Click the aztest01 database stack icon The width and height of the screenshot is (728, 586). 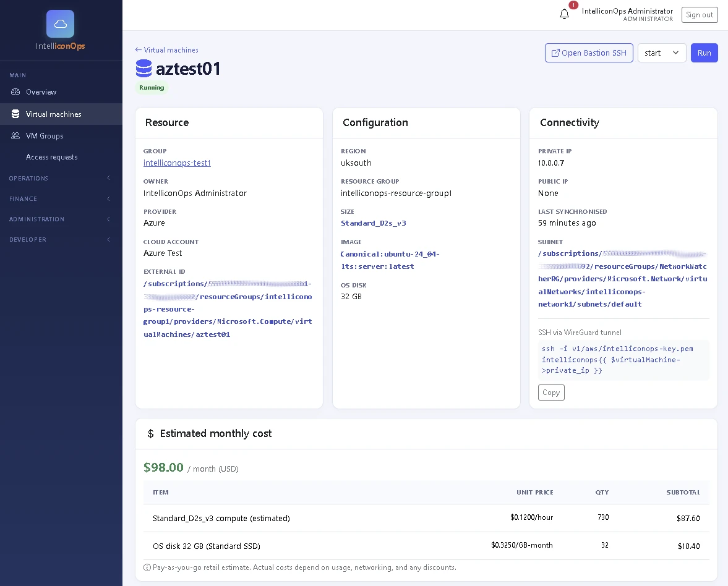point(143,68)
